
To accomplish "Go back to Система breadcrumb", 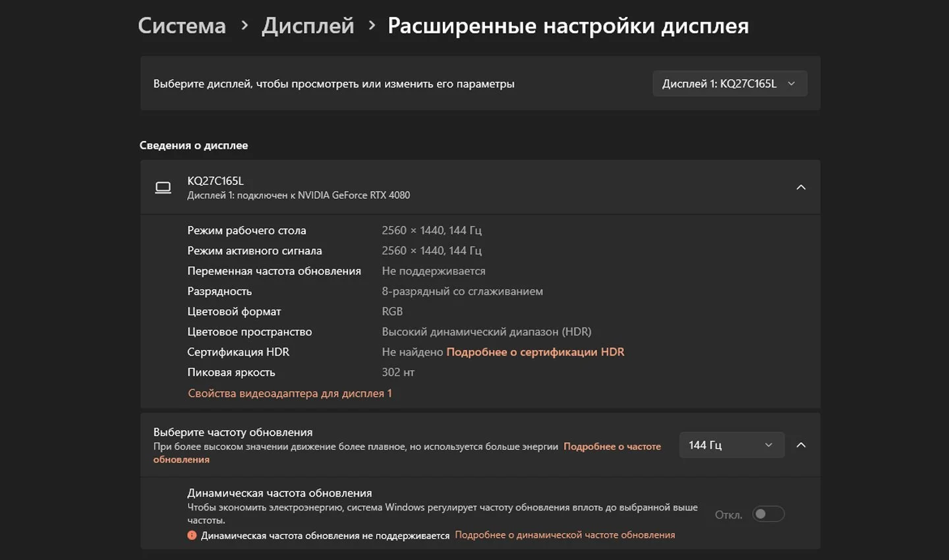I will click(x=182, y=26).
